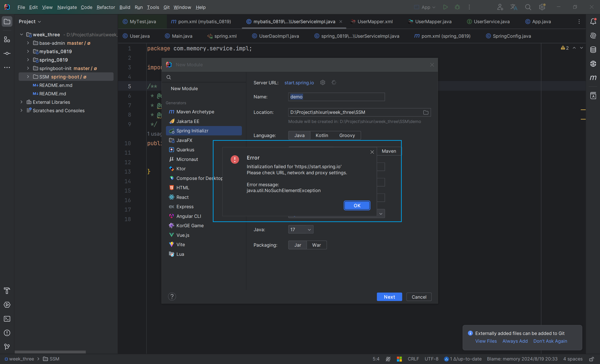
Task: Select the Maven Archetype generator
Action: click(x=204, y=112)
